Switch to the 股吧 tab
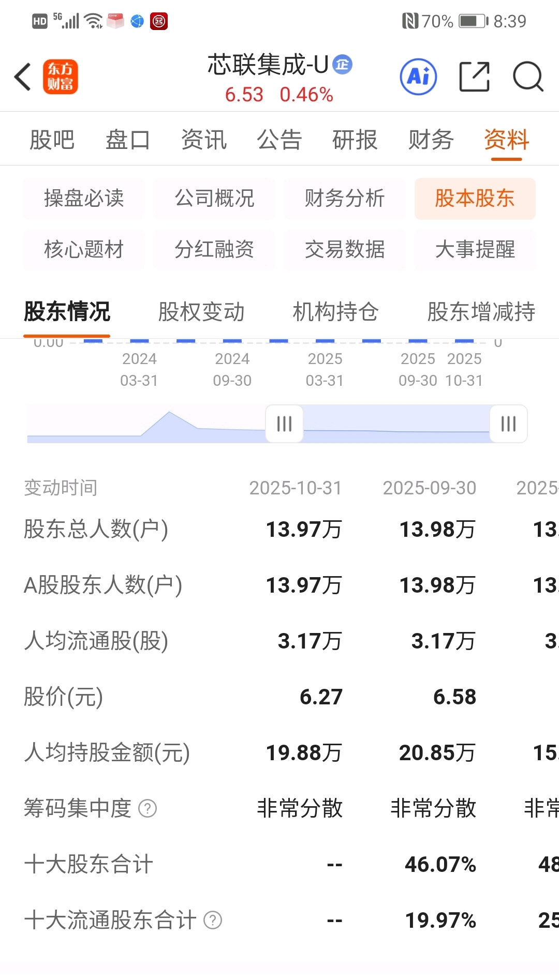Image resolution: width=559 pixels, height=980 pixels. pos(52,140)
